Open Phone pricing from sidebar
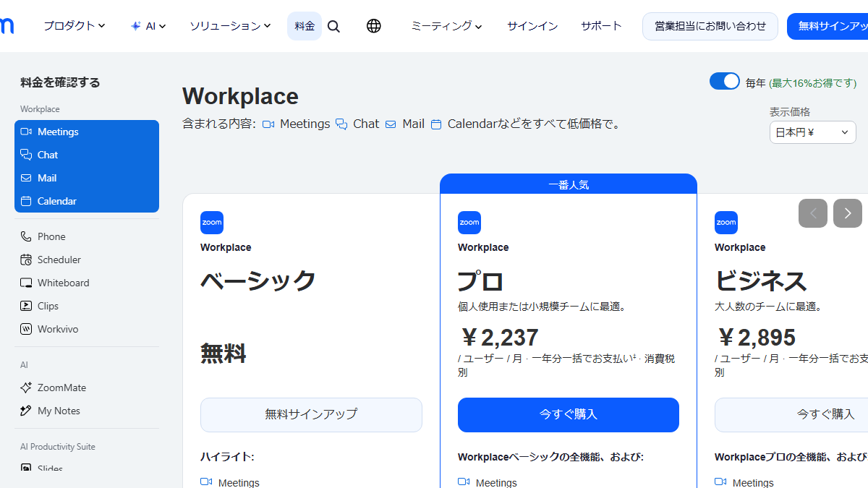 click(87, 236)
